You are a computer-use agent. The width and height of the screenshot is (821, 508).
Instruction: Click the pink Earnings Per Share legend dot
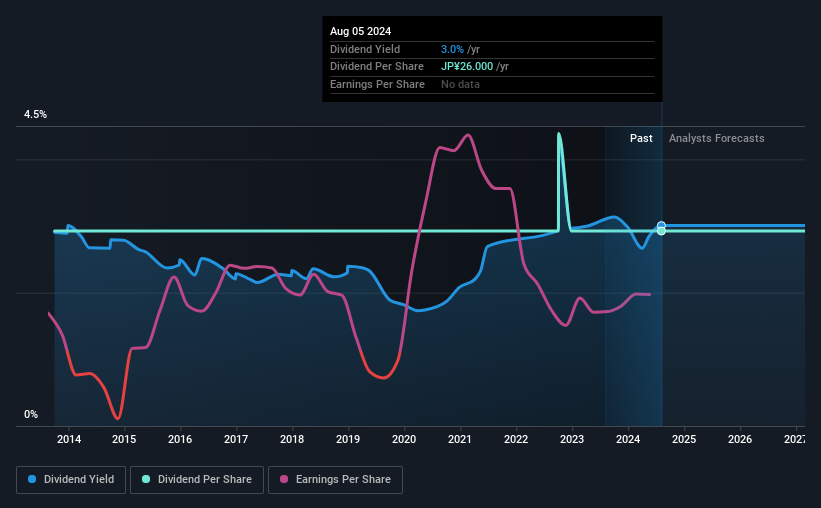tap(284, 479)
